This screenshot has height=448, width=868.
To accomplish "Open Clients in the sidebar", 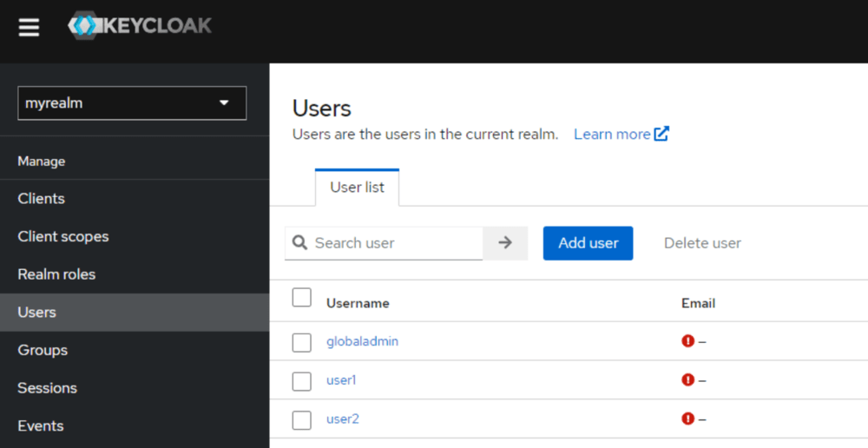I will pos(42,199).
